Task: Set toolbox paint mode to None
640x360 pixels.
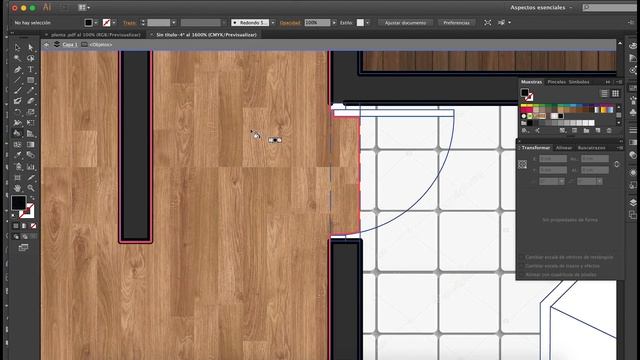Action: 33,226
